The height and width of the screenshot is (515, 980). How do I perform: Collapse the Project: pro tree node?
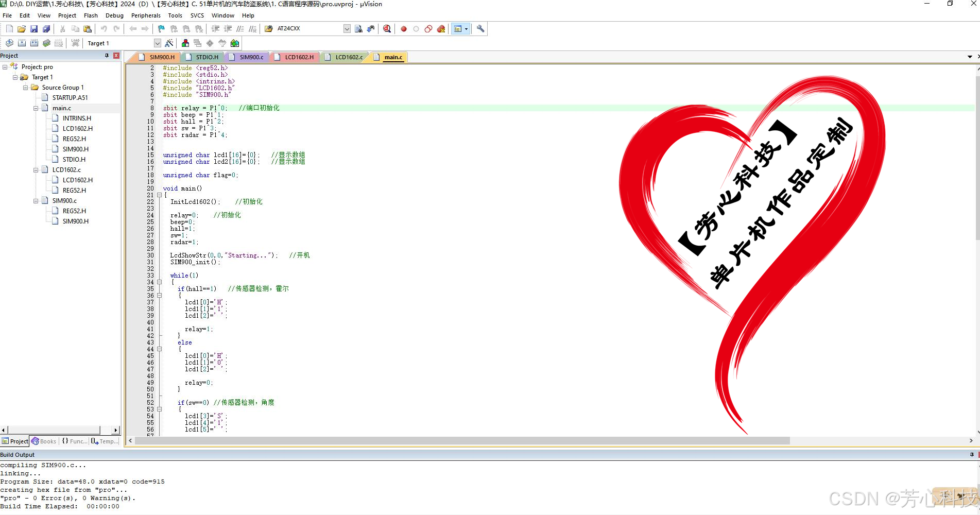(5, 67)
